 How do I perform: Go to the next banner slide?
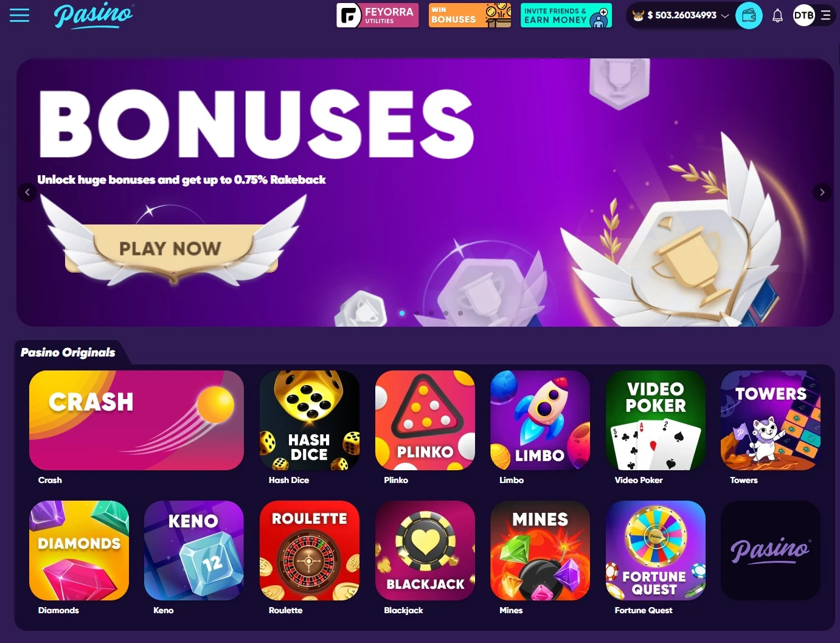822,192
